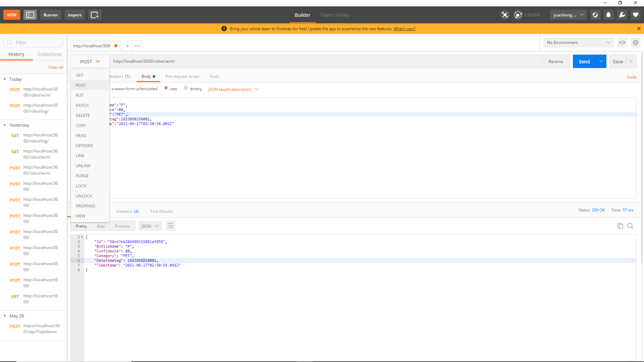
Task: Open the interceptor satellite icon
Action: tap(504, 15)
